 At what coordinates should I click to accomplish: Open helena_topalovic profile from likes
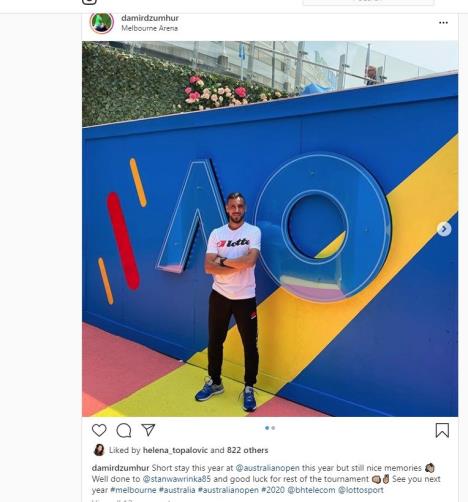point(175,450)
